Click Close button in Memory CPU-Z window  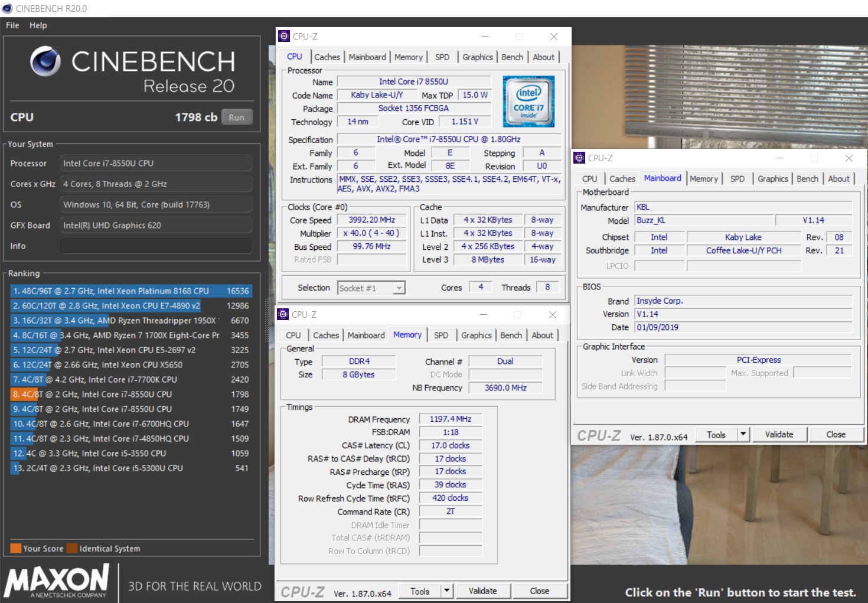540,591
